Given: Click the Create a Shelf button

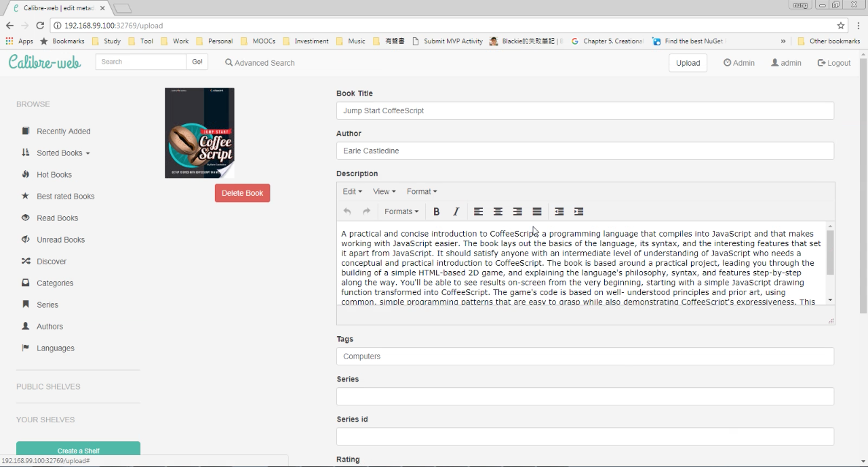Looking at the screenshot, I should [x=78, y=450].
